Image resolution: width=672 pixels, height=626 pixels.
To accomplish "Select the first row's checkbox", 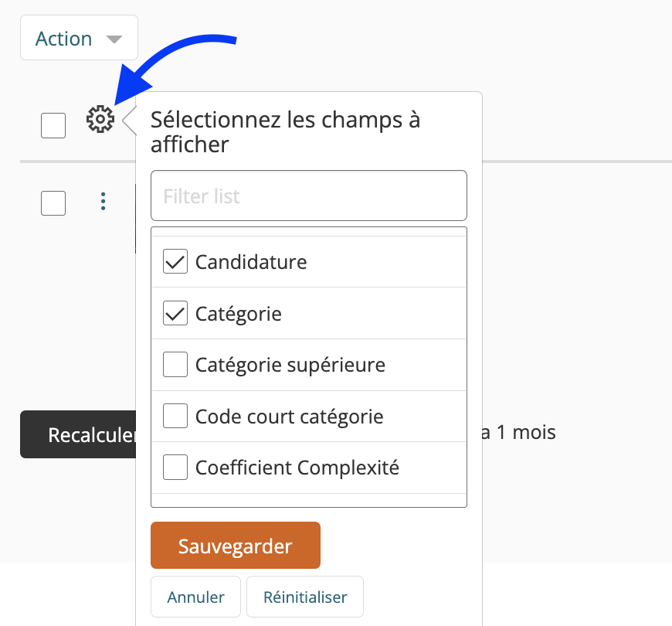I will [53, 203].
